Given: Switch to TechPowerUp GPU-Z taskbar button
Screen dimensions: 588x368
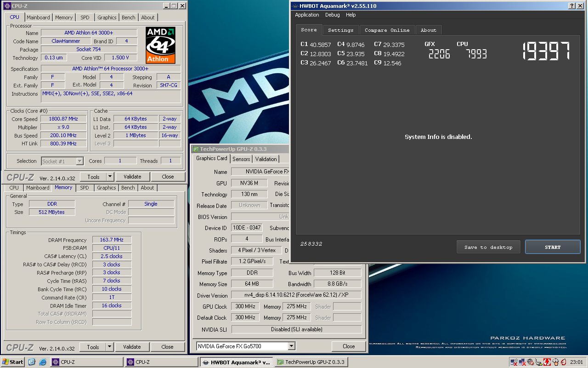Looking at the screenshot, I should coord(311,362).
